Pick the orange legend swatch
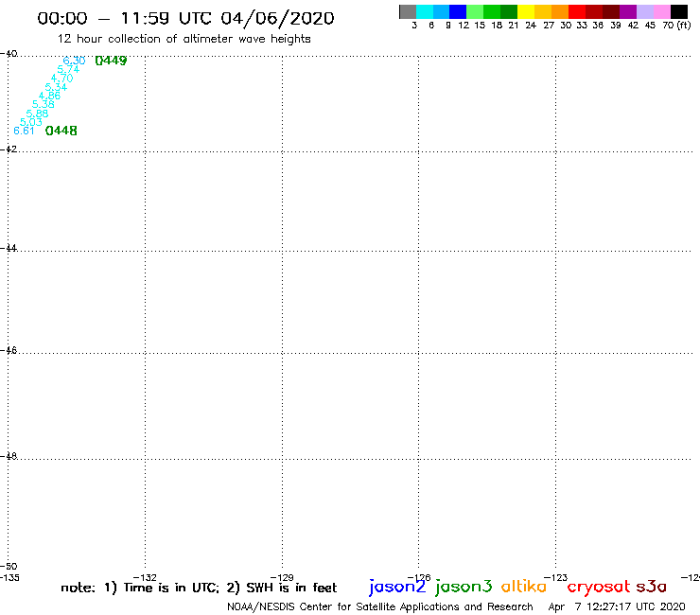The height and width of the screenshot is (615, 700). pyautogui.click(x=560, y=11)
